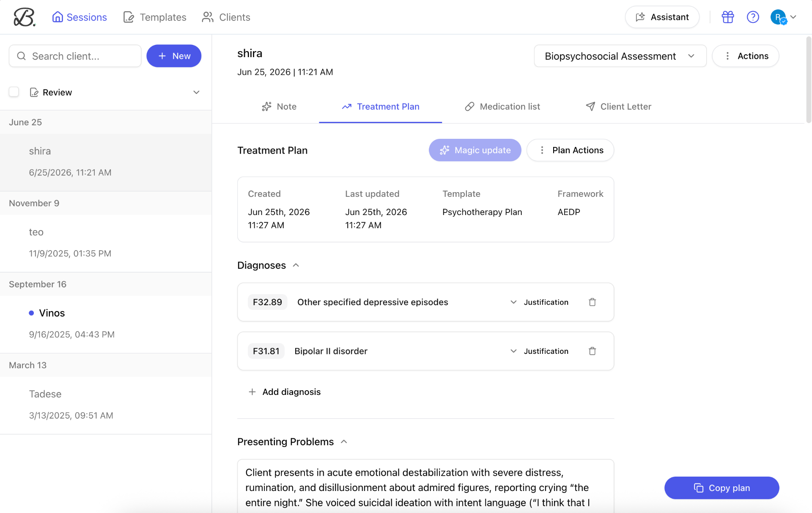Click the gift box icon
Screen dimensions: 812x513
click(x=727, y=17)
